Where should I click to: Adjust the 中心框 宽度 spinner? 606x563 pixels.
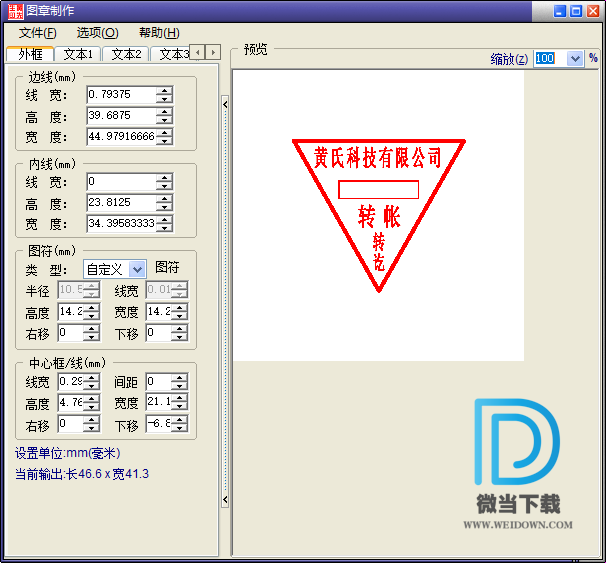point(179,403)
